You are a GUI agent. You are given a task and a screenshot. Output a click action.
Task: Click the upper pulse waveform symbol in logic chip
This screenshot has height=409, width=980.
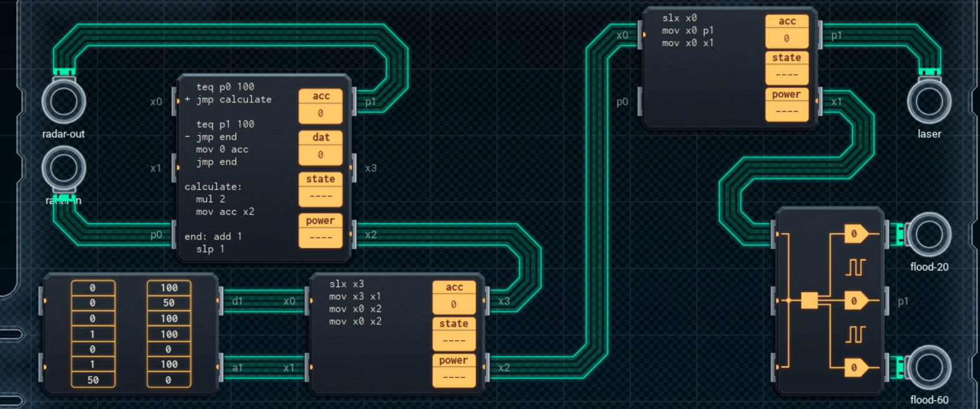click(x=855, y=267)
